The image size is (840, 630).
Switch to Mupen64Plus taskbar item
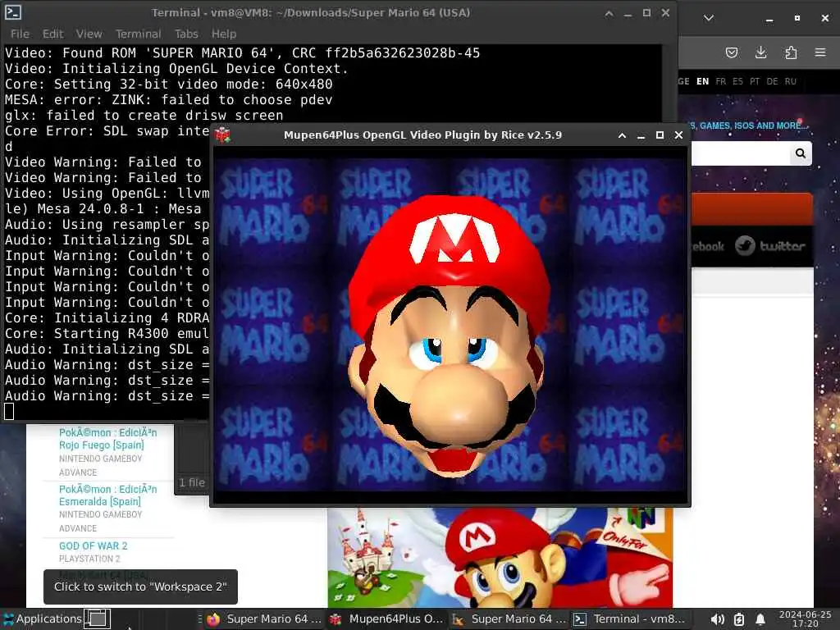[x=387, y=619]
